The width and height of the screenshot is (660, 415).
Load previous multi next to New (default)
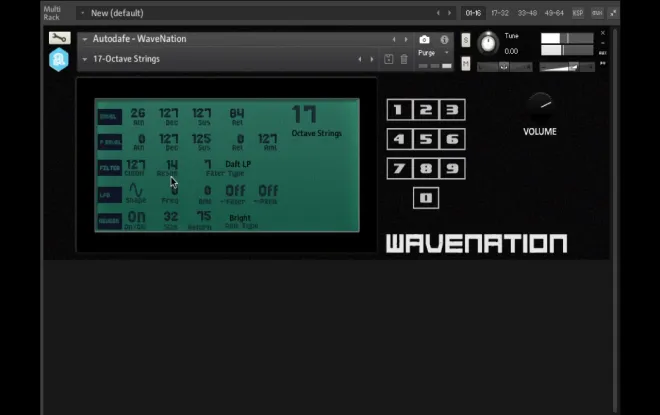(438, 13)
